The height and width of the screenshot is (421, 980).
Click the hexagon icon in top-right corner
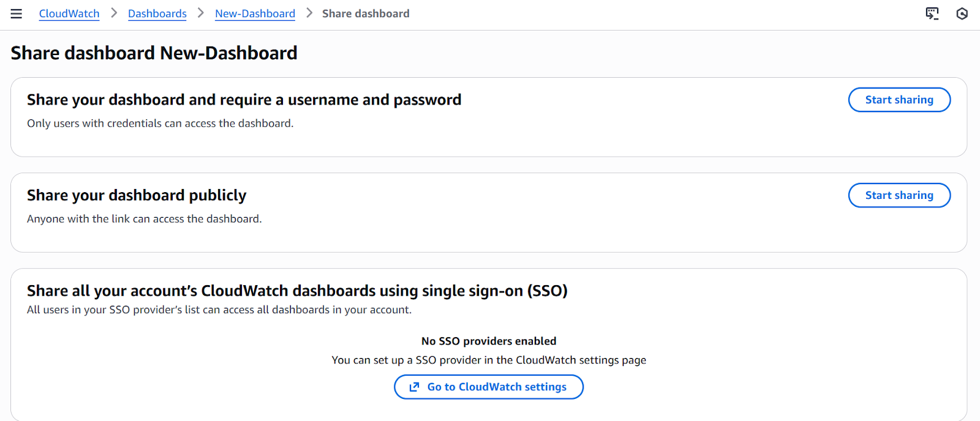(x=962, y=13)
